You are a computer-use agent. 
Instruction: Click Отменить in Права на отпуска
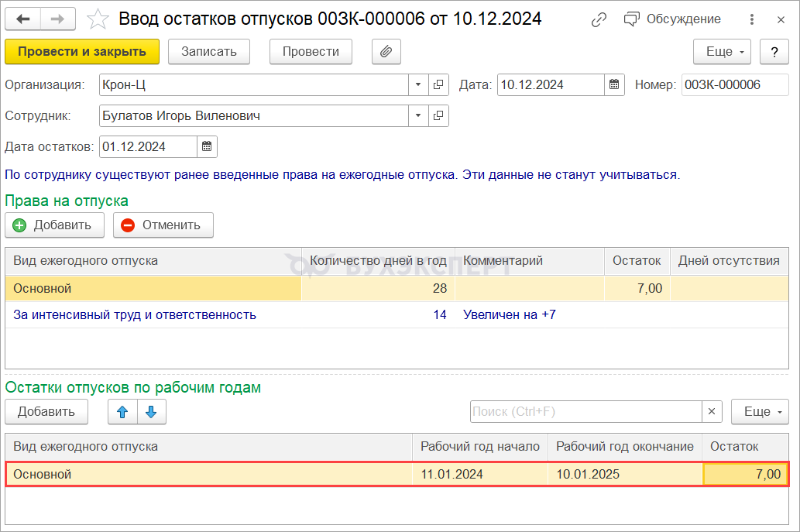(163, 225)
